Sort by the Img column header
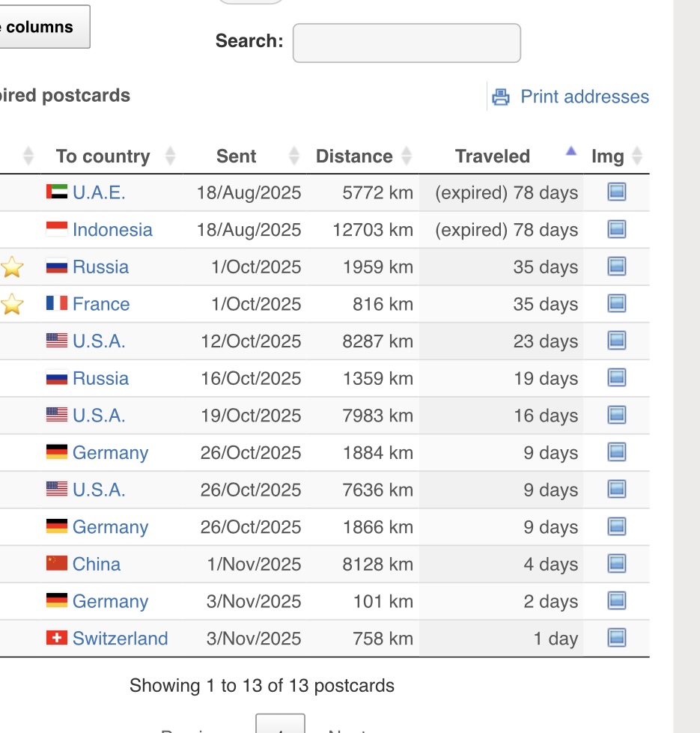The image size is (700, 733). [x=607, y=156]
